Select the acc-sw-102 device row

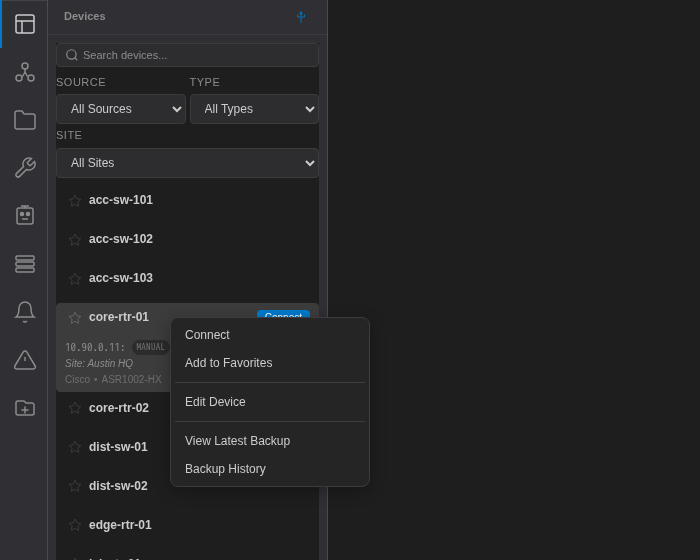[188, 239]
